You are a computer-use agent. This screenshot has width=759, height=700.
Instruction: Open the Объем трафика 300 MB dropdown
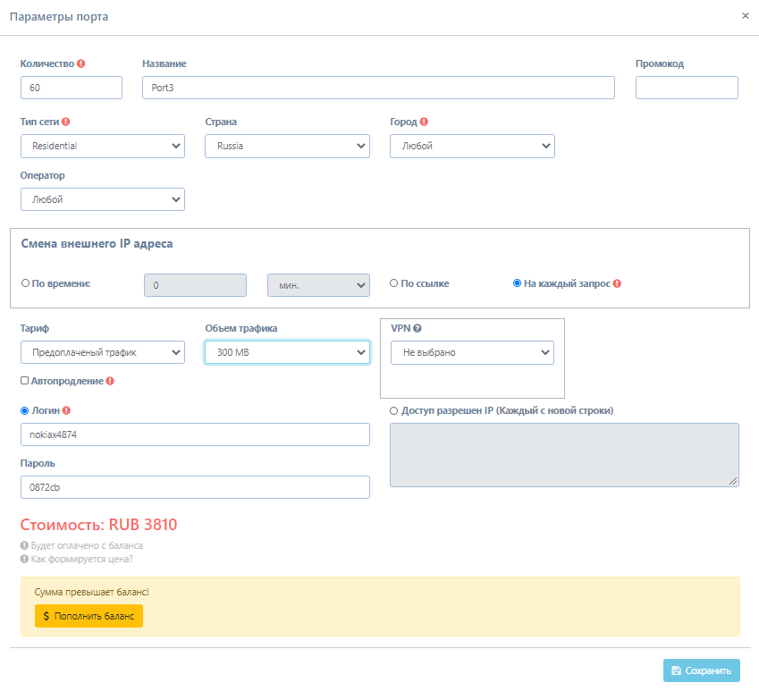(x=287, y=352)
